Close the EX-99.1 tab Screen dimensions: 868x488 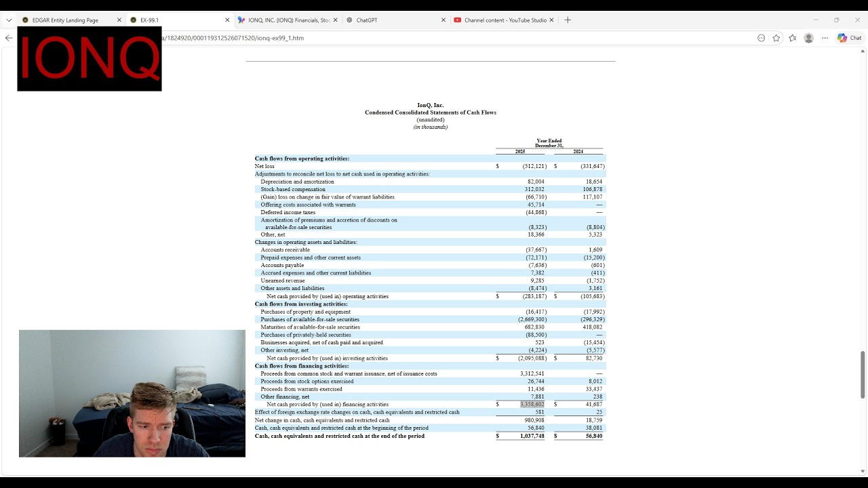tap(227, 20)
